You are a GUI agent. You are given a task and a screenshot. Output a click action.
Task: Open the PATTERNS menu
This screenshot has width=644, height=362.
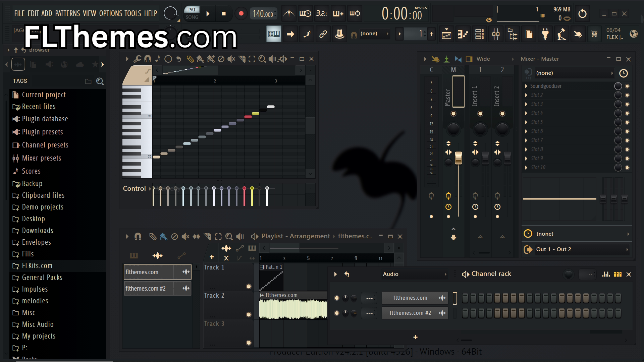click(67, 13)
